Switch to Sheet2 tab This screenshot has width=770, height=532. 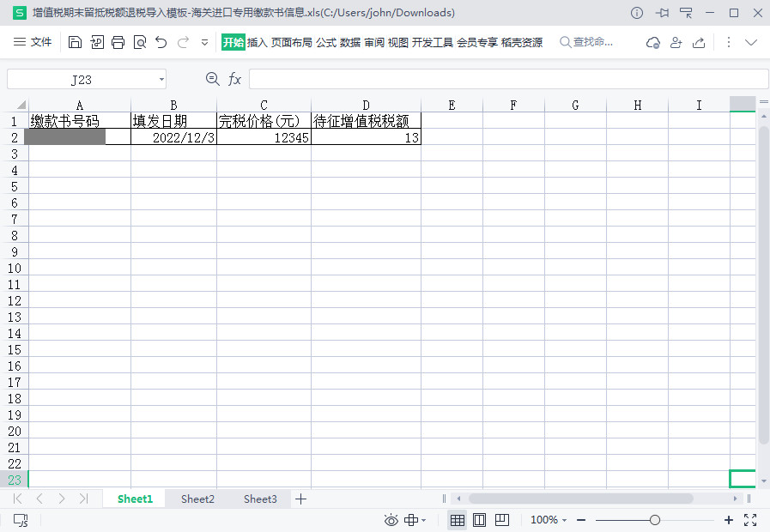click(197, 499)
